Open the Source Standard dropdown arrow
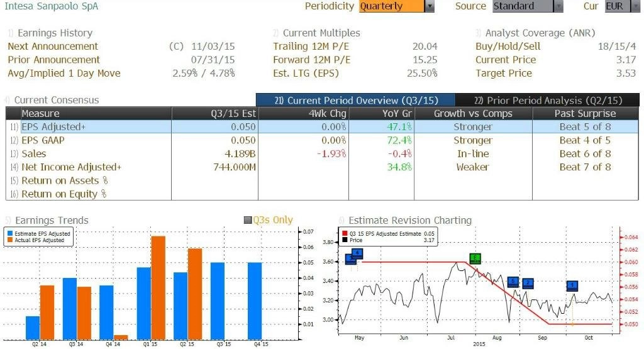 (x=558, y=6)
